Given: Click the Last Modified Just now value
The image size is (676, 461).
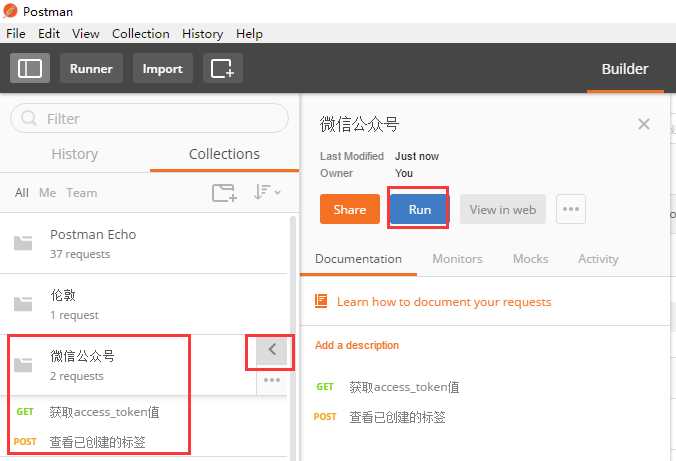Looking at the screenshot, I should tap(417, 156).
